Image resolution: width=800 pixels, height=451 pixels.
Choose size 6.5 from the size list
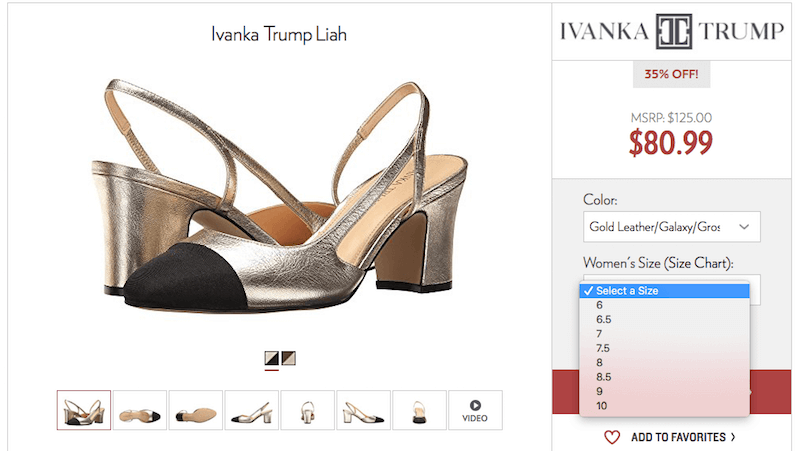(x=664, y=319)
